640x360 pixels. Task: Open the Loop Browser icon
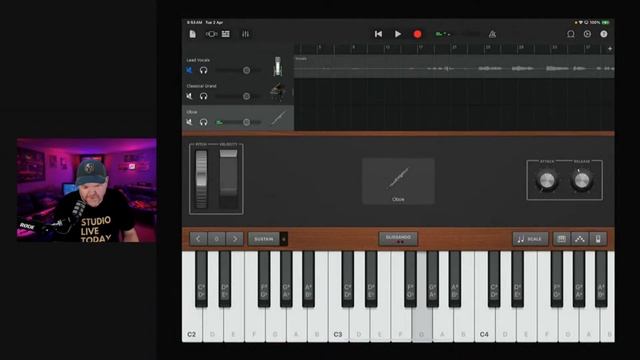[571, 34]
